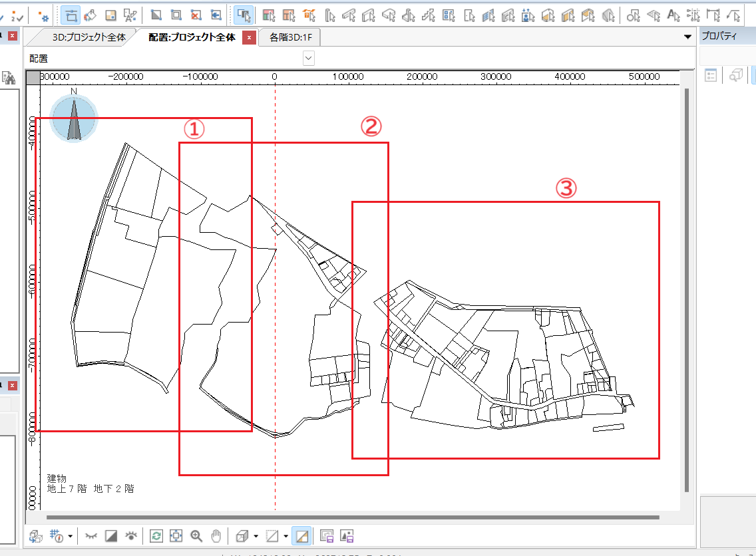Toggle the highlighted orange diagonal display button
756x556 pixels.
tap(302, 535)
